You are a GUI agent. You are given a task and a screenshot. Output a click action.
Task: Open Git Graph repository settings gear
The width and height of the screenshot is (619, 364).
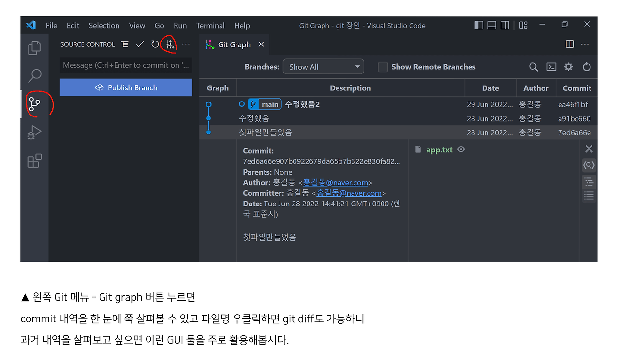pyautogui.click(x=569, y=67)
